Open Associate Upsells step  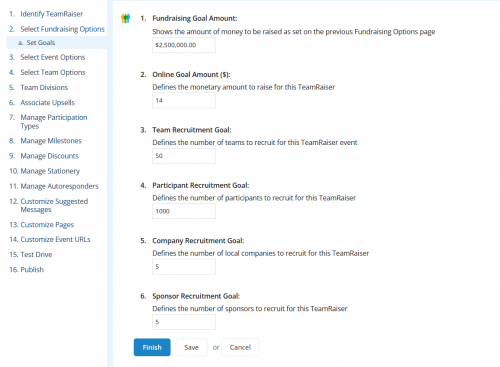[x=47, y=103]
